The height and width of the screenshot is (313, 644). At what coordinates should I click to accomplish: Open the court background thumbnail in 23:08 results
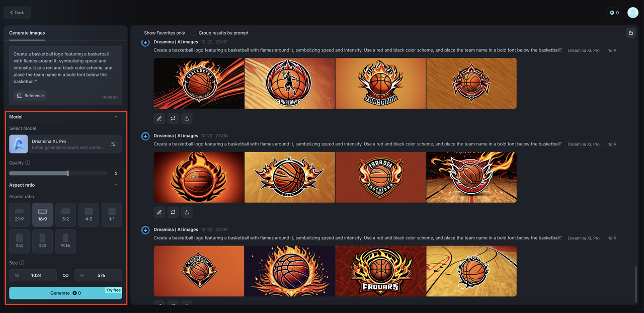point(471,177)
